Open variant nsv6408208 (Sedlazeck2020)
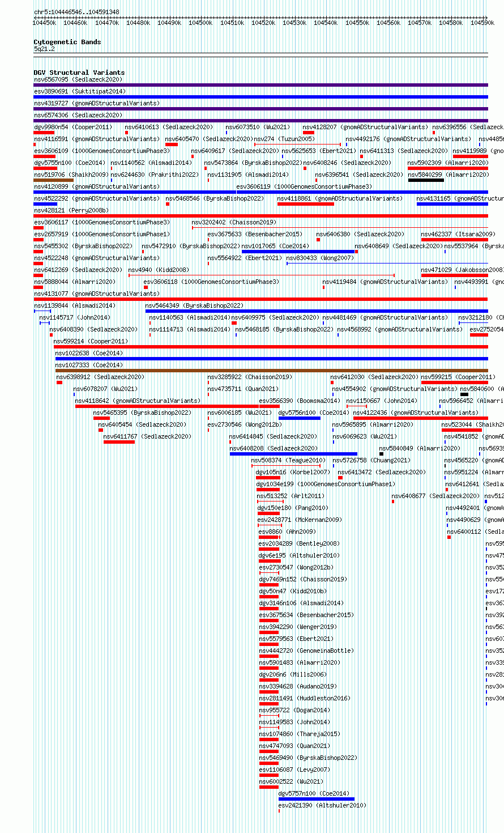 tap(274, 449)
